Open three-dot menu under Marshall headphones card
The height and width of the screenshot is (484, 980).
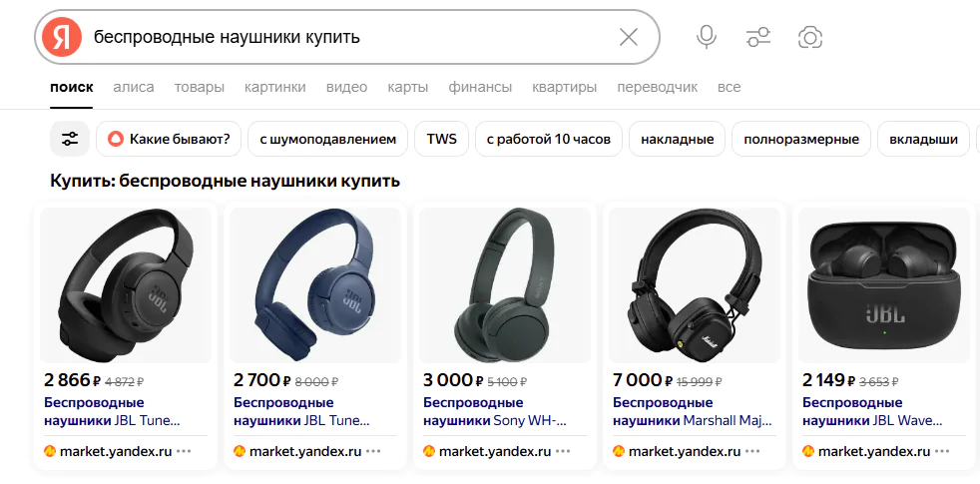coord(752,451)
